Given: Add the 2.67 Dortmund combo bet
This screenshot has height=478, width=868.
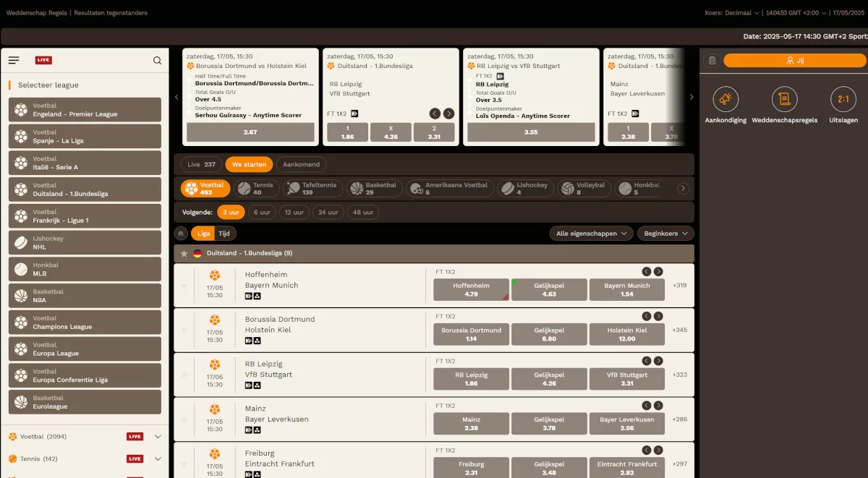Looking at the screenshot, I should [x=250, y=132].
